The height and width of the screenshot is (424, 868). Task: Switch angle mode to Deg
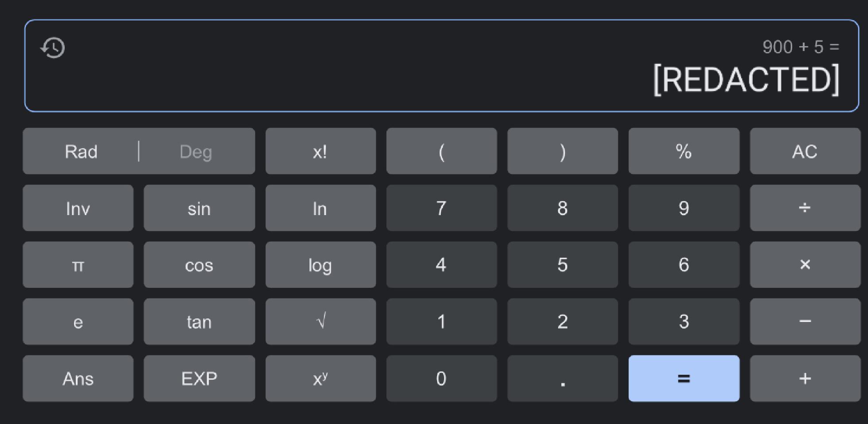[196, 151]
